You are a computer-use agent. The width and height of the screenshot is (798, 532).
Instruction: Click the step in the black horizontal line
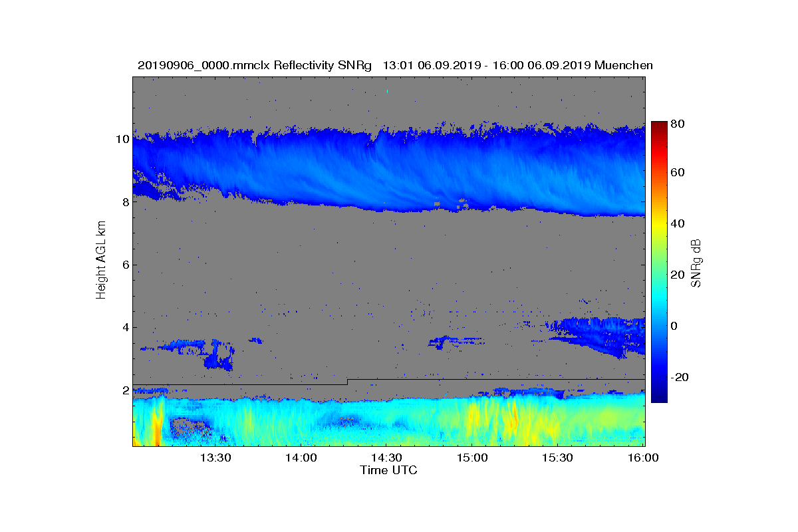(x=347, y=382)
